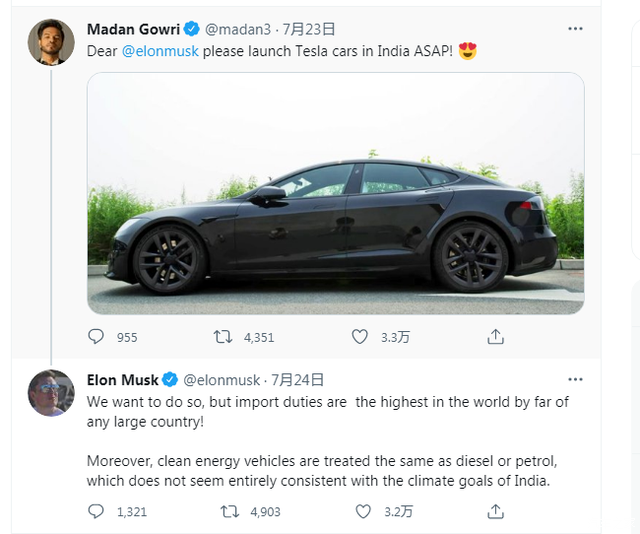Open Elon Musk's profile name

pos(122,380)
